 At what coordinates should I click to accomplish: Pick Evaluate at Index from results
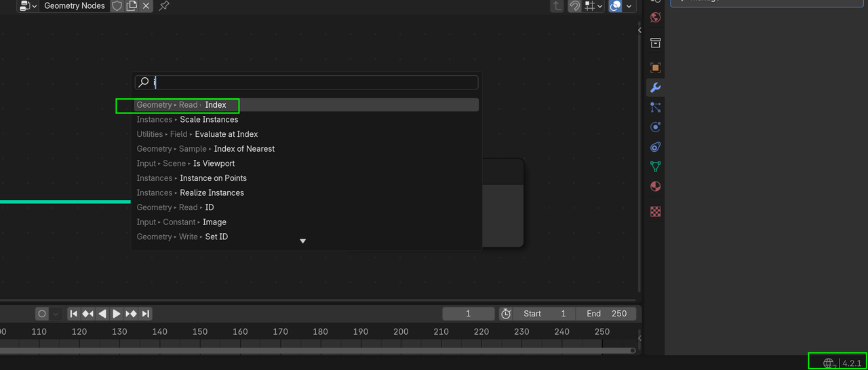(307, 134)
